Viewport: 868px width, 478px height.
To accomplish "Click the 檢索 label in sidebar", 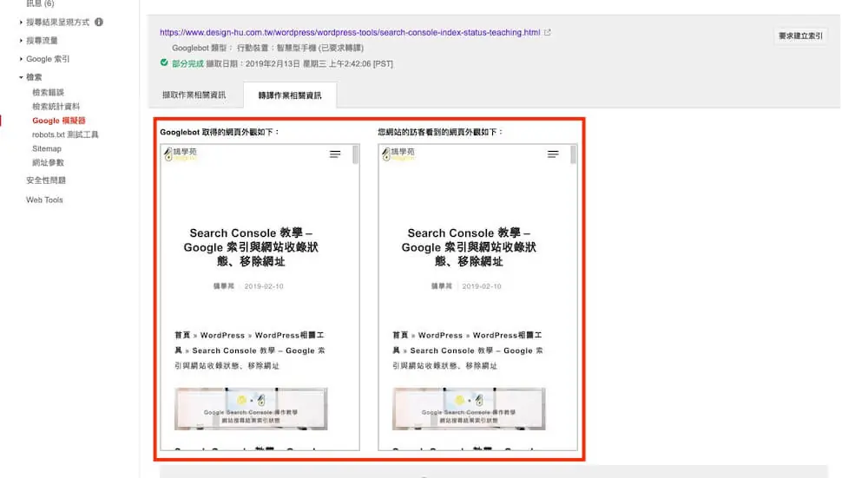I will pyautogui.click(x=35, y=77).
